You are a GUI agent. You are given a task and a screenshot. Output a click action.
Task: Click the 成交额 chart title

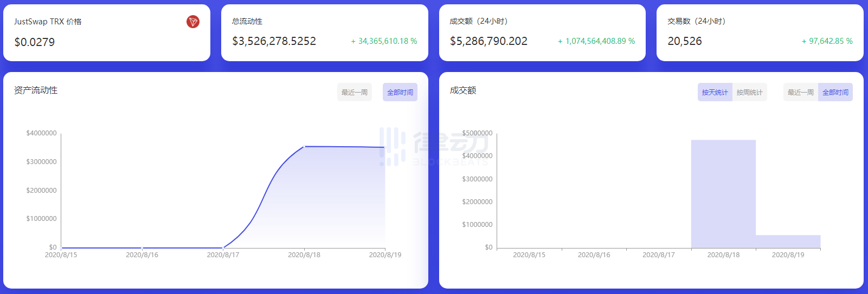click(463, 90)
